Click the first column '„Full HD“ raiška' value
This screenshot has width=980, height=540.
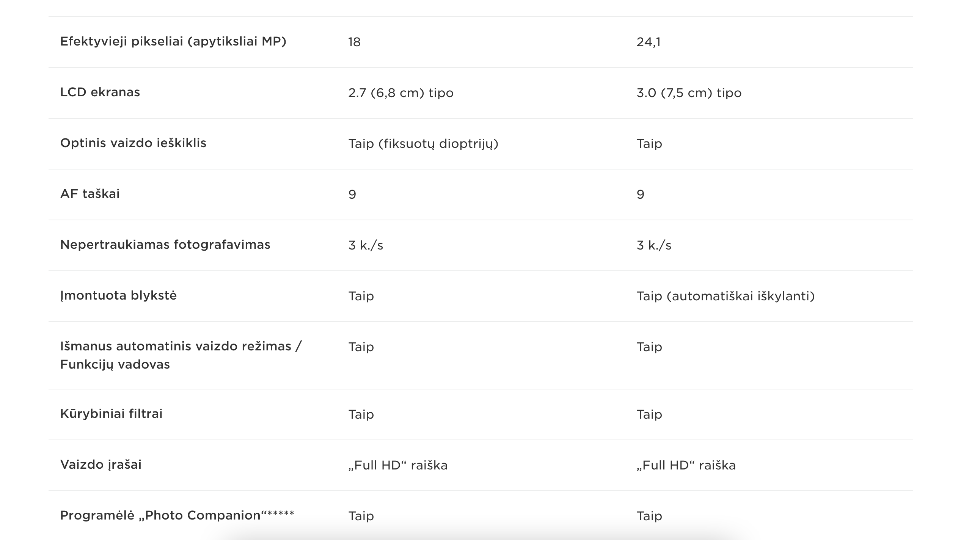pos(398,465)
